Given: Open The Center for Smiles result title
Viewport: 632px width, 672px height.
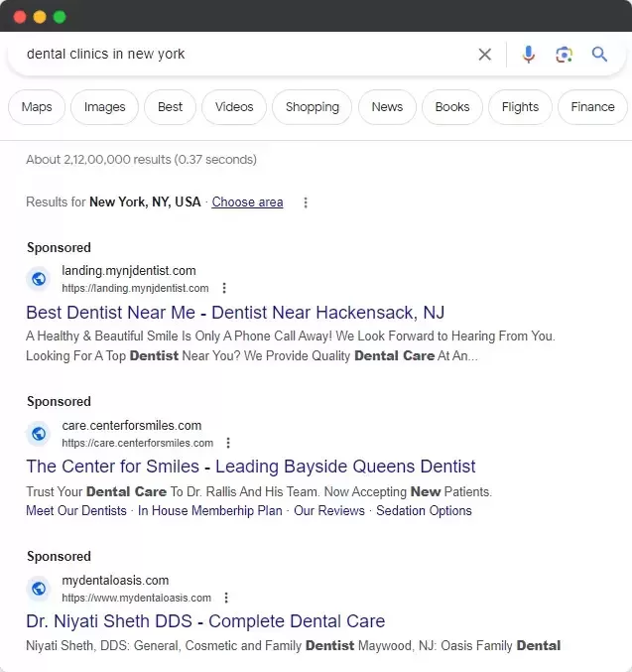Looking at the screenshot, I should click(x=251, y=467).
